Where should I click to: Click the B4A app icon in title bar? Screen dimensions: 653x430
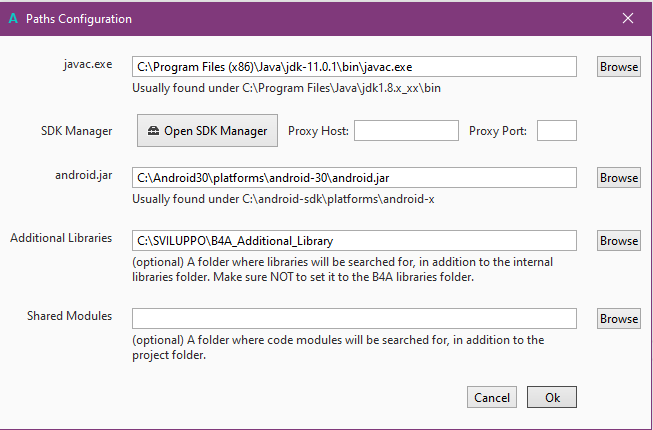pos(11,18)
